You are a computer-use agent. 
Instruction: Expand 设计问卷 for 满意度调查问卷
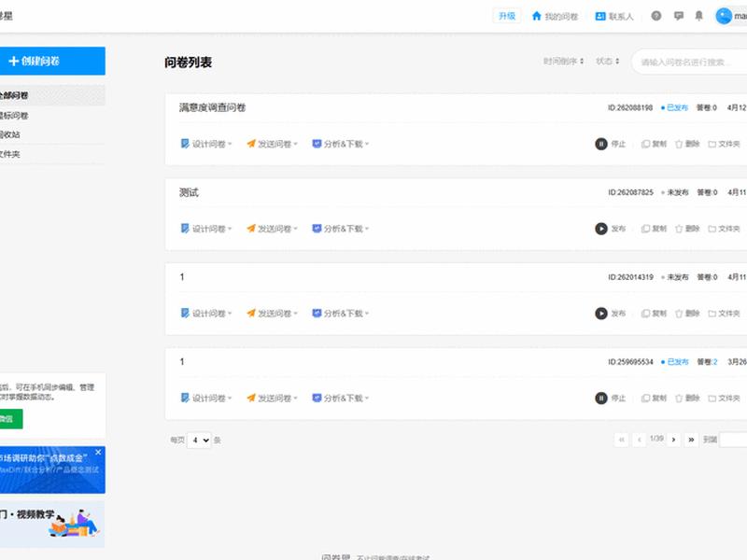click(x=206, y=144)
